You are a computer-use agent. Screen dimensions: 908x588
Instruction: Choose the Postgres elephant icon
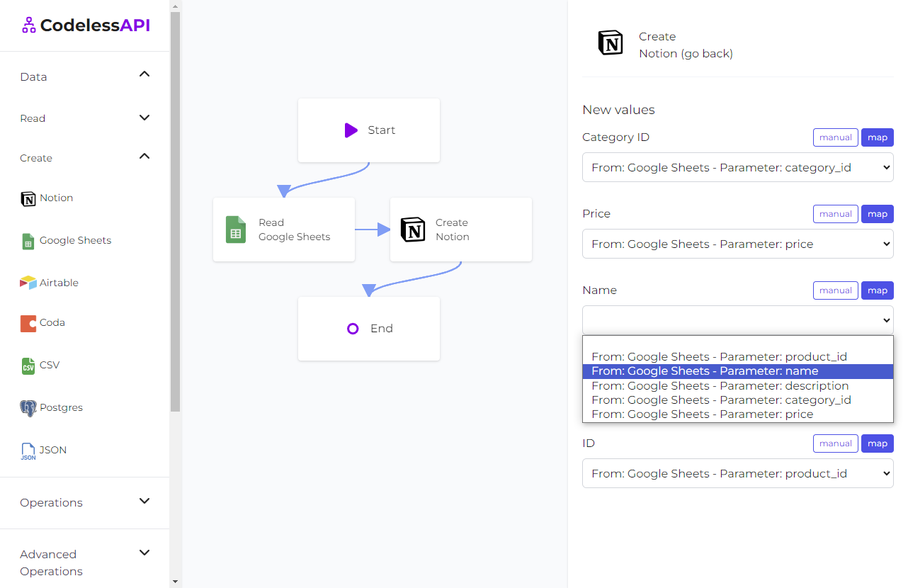coord(28,408)
